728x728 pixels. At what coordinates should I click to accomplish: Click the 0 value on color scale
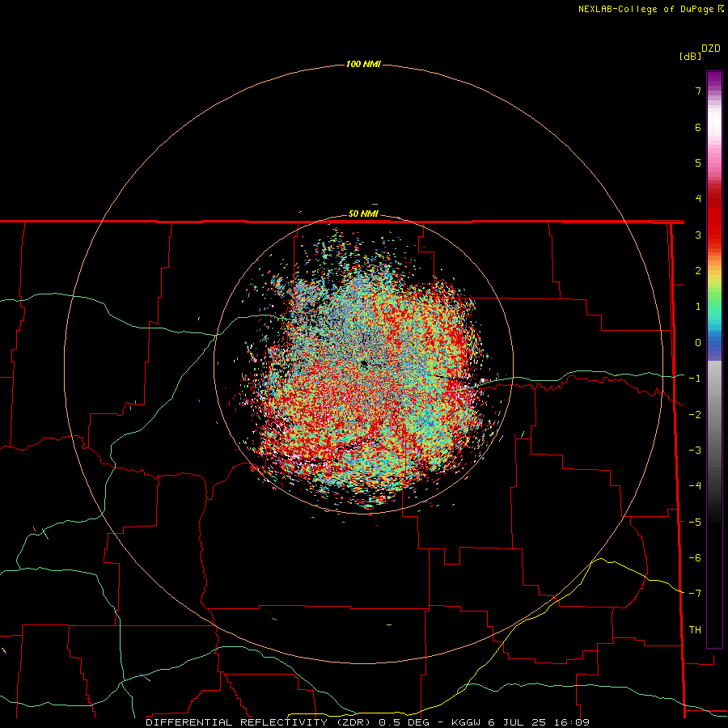[698, 343]
